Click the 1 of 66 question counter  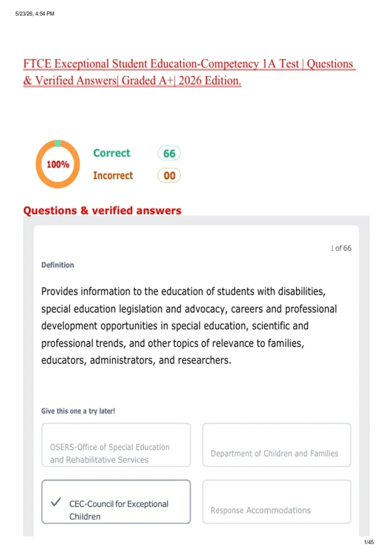click(341, 248)
